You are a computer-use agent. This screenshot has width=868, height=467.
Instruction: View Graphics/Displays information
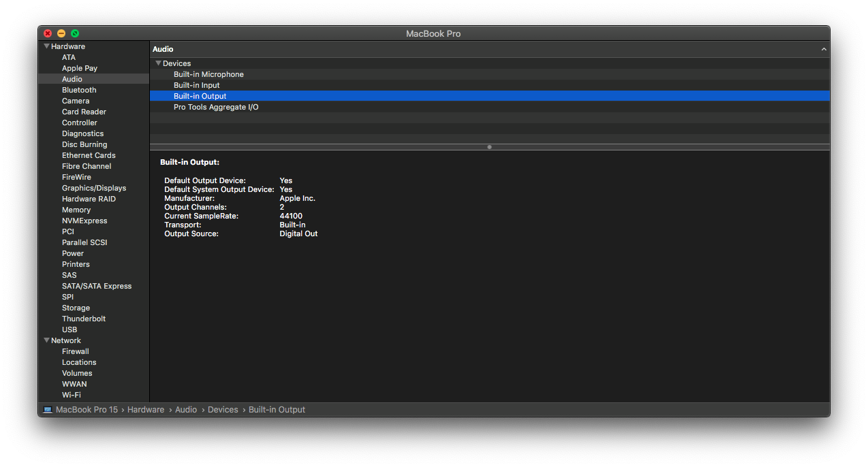coord(93,188)
